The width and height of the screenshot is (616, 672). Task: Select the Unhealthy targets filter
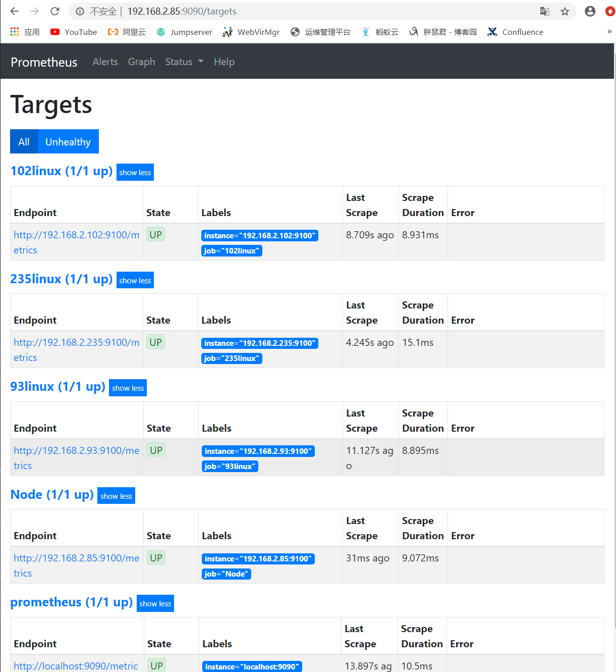pyautogui.click(x=68, y=141)
